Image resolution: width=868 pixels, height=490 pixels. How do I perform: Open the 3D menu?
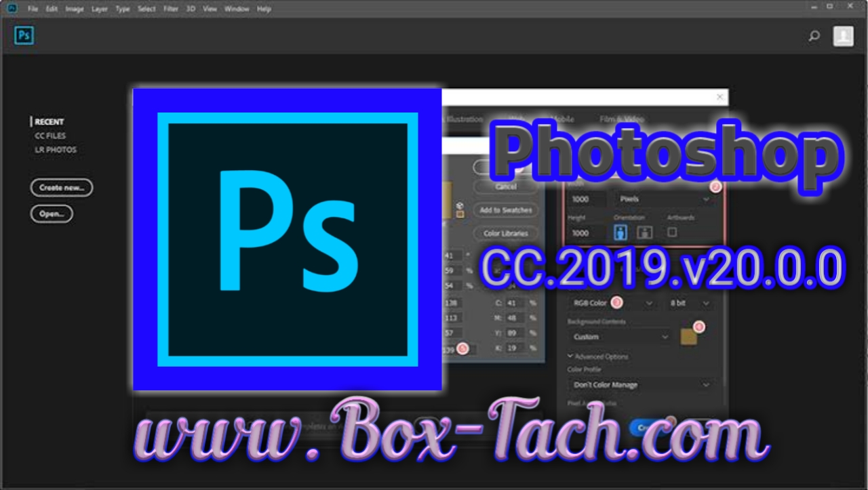pyautogui.click(x=190, y=9)
